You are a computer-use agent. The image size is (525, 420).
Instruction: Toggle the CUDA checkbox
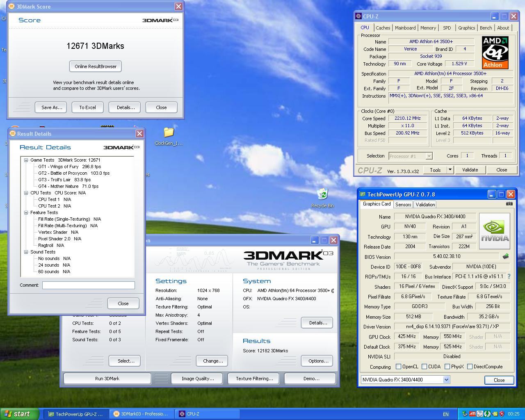point(425,367)
